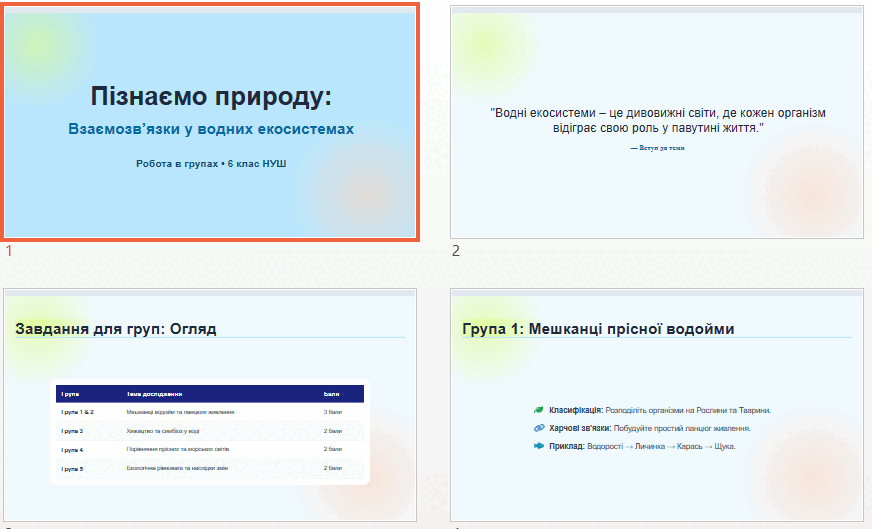Click the text Робота в групах • 6 клас НУШ
Screen dimensions: 872x529
211,164
